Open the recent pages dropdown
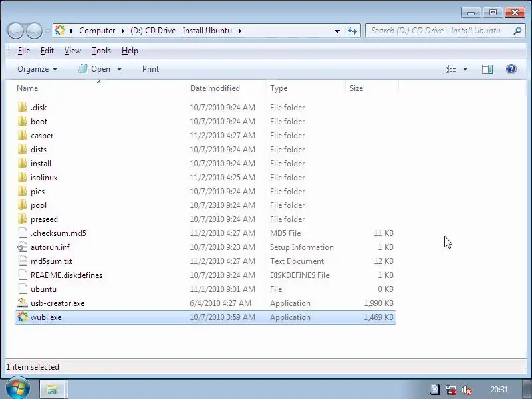The width and height of the screenshot is (532, 399). [x=47, y=31]
